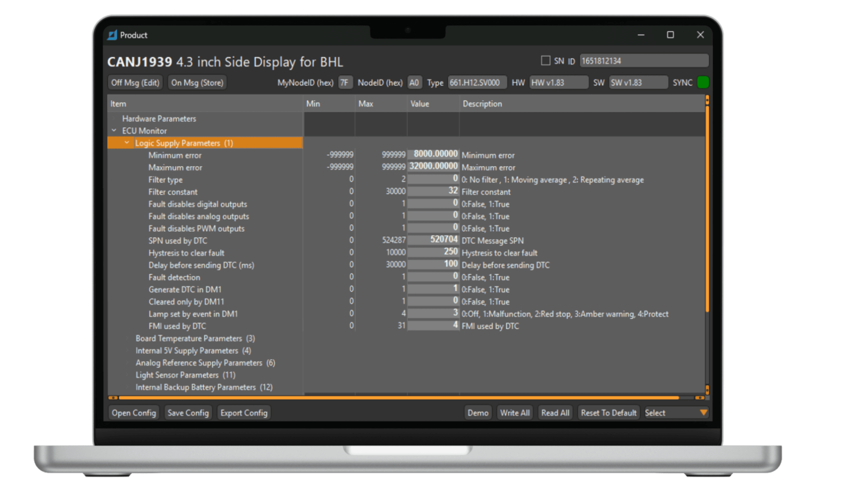Click the Description column header
The image size is (868, 488).
point(582,104)
